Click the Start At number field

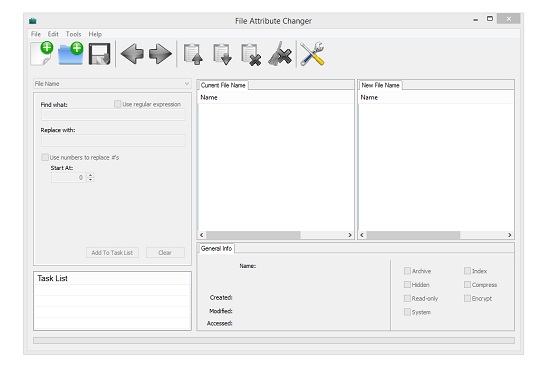[x=69, y=178]
